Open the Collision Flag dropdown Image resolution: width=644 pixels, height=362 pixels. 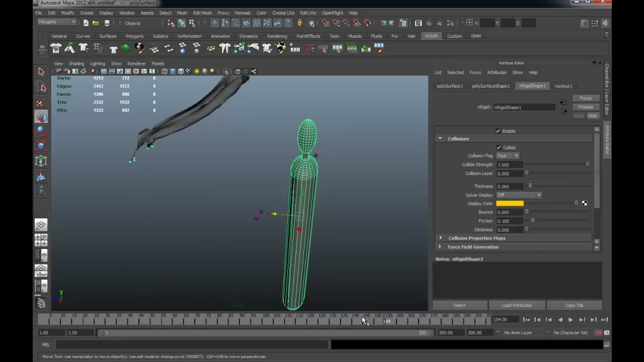point(508,156)
